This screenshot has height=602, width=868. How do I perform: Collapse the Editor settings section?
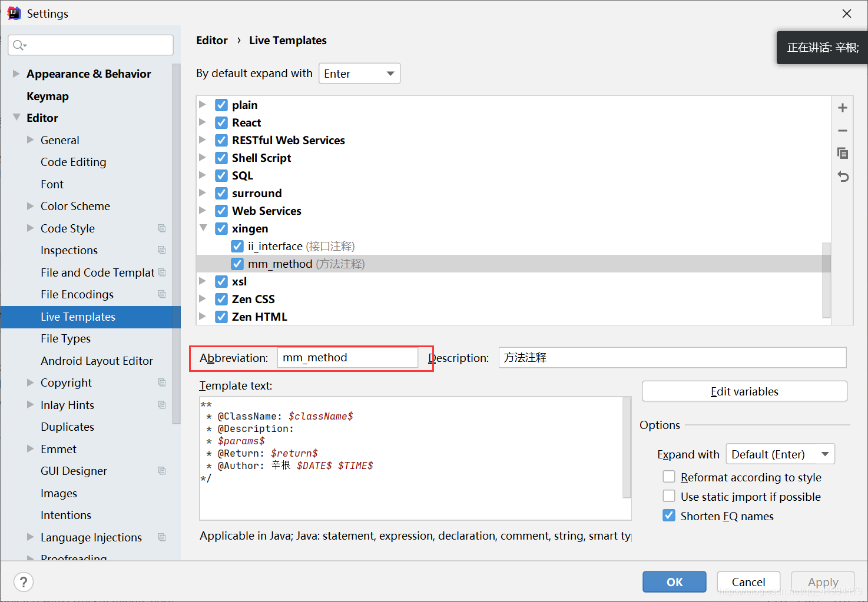pyautogui.click(x=16, y=118)
